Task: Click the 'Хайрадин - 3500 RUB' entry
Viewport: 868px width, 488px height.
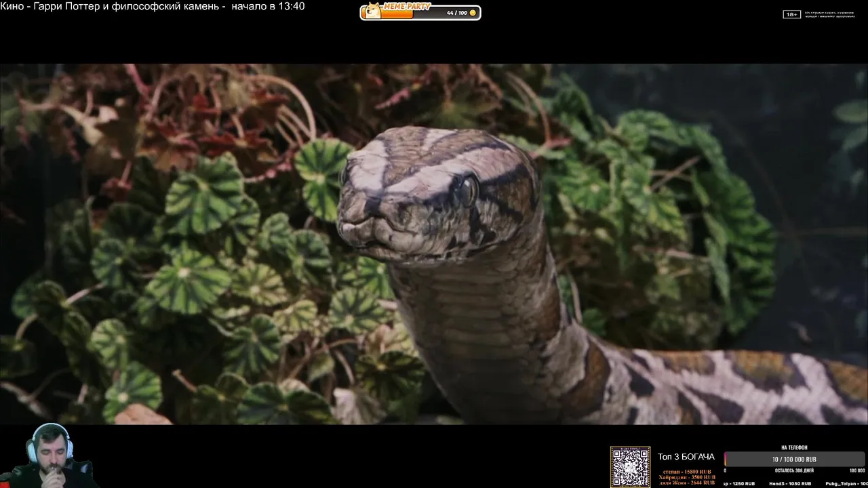Action: (x=686, y=477)
